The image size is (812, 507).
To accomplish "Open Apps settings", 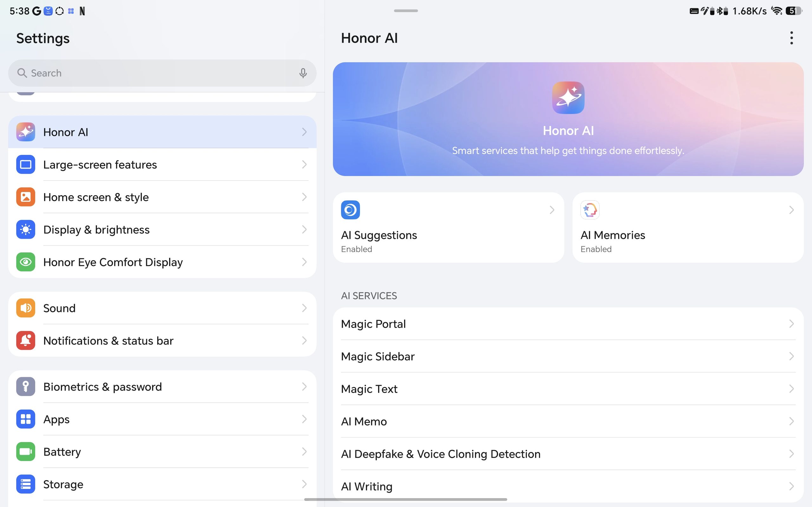I will click(162, 419).
